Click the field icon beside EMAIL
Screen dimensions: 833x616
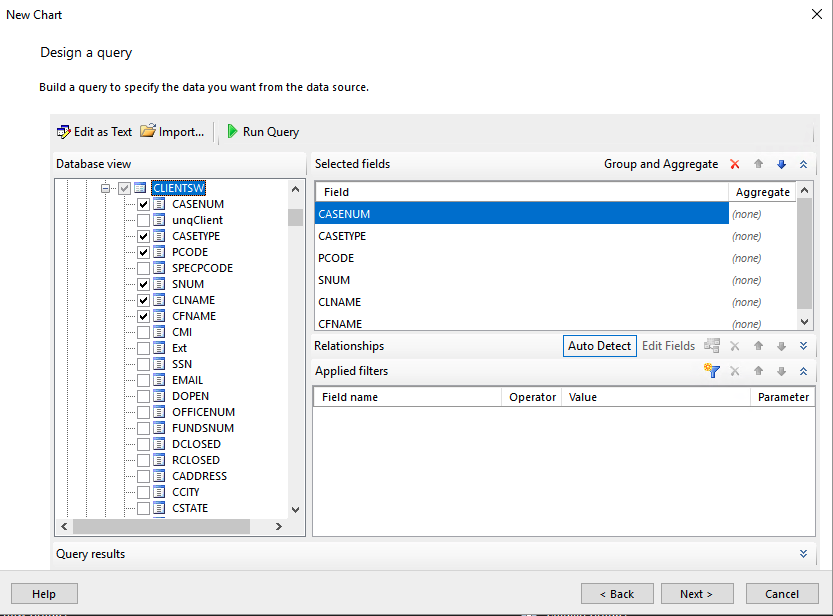click(159, 380)
